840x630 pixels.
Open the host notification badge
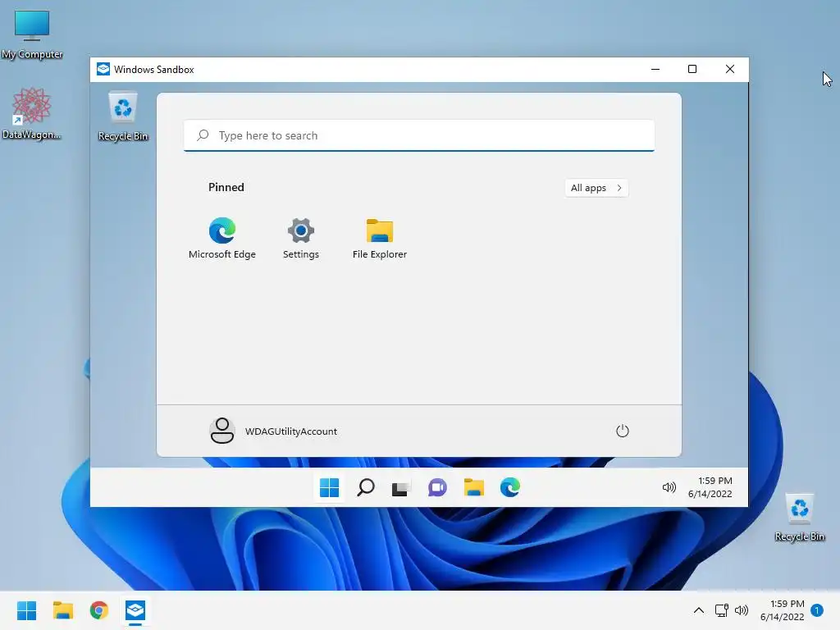[817, 610]
